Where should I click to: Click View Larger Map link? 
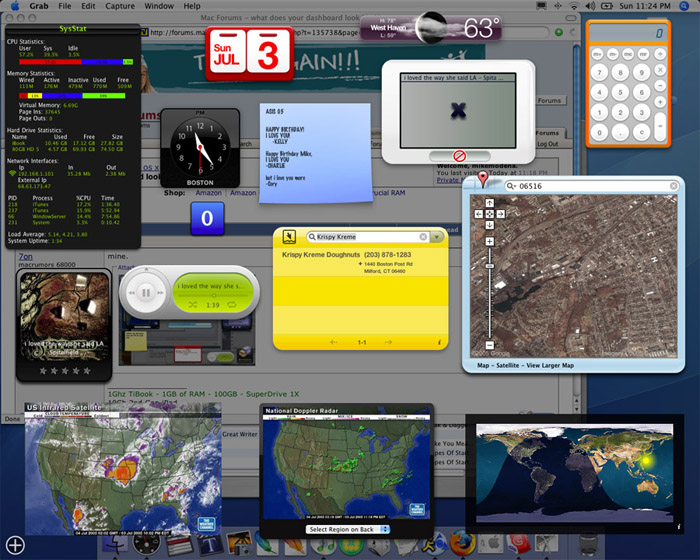(x=550, y=365)
